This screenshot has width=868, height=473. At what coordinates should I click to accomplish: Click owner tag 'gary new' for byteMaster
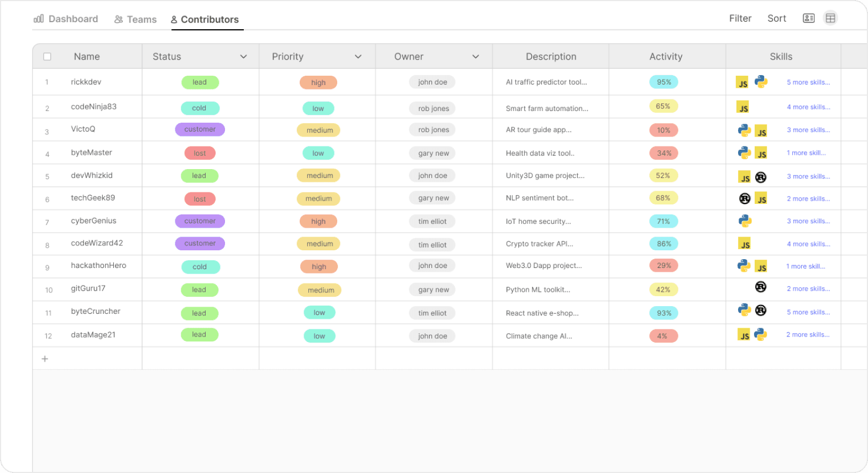(433, 154)
